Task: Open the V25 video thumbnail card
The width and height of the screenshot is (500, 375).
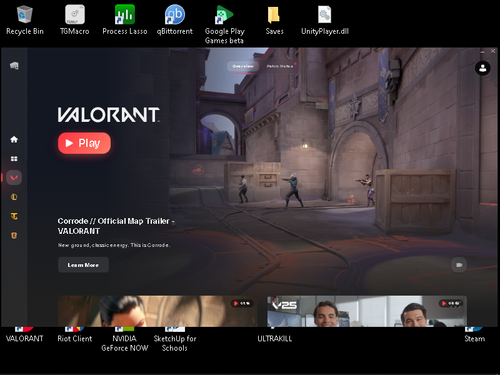Action: pos(367,311)
